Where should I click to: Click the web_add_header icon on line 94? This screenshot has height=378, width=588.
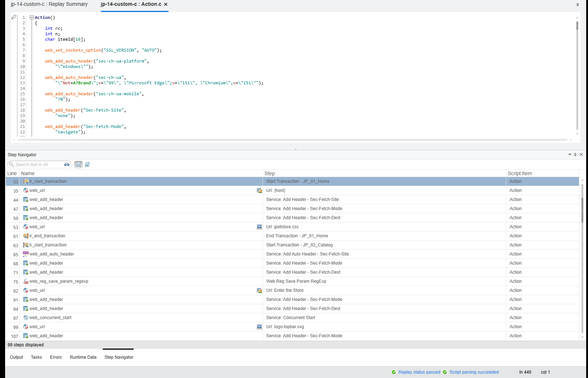point(26,309)
